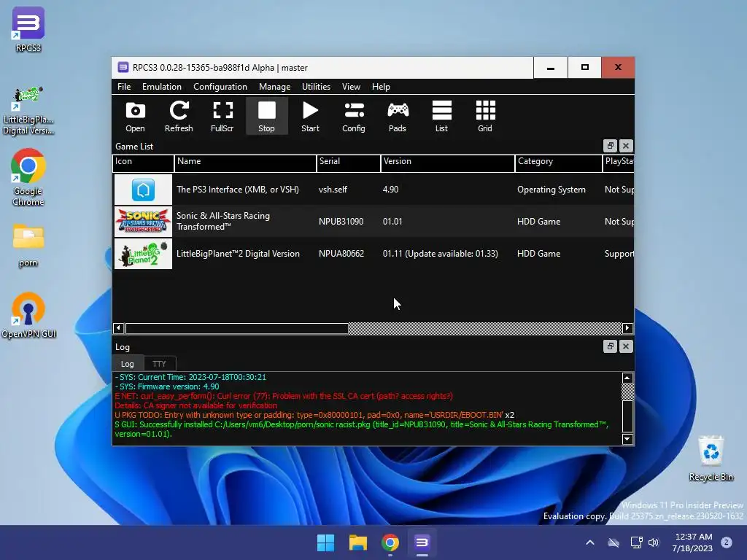Open Google Chrome desktop shortcut
This screenshot has width=747, height=560.
(x=28, y=177)
